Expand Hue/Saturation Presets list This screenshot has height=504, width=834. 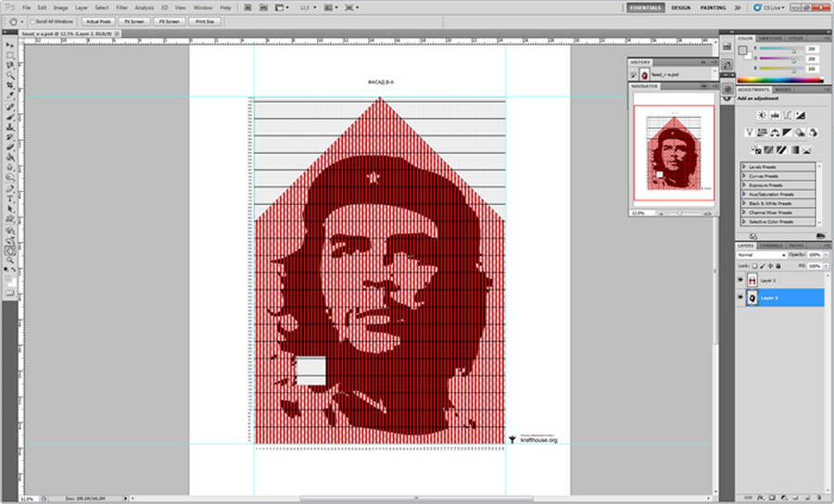coord(744,194)
